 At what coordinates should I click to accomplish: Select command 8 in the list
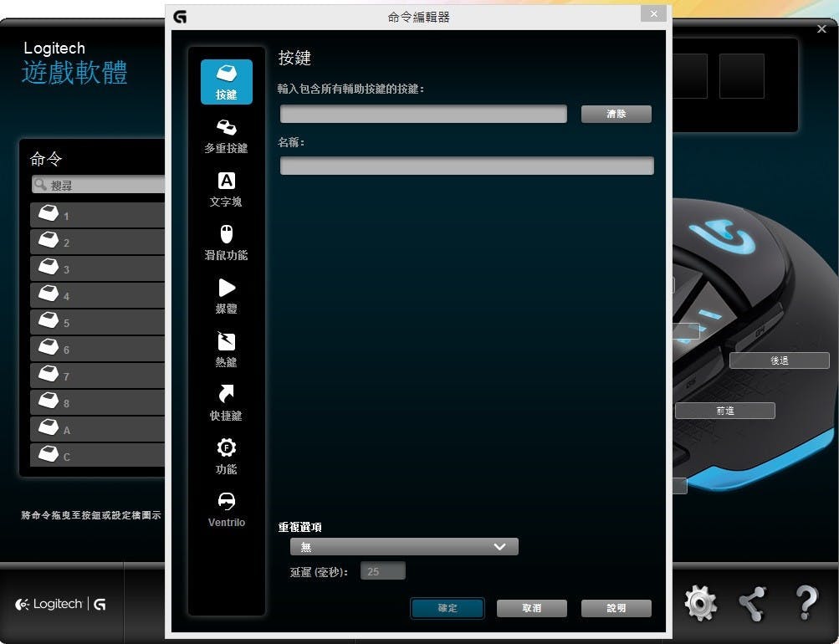97,403
